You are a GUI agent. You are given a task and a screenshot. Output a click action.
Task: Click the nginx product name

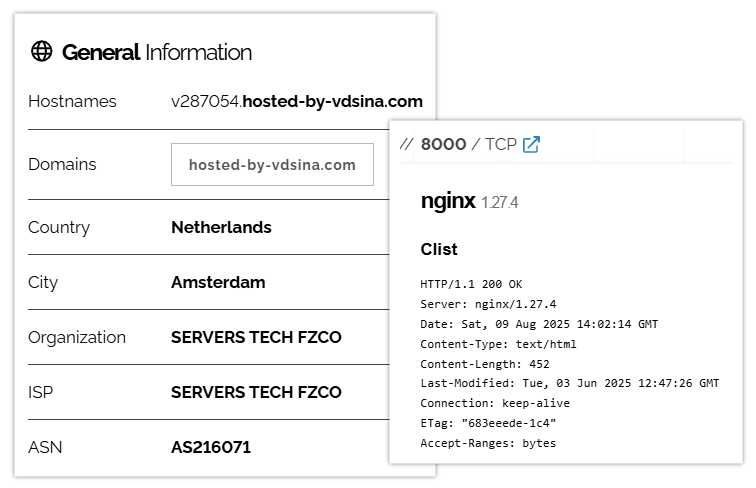[x=448, y=200]
